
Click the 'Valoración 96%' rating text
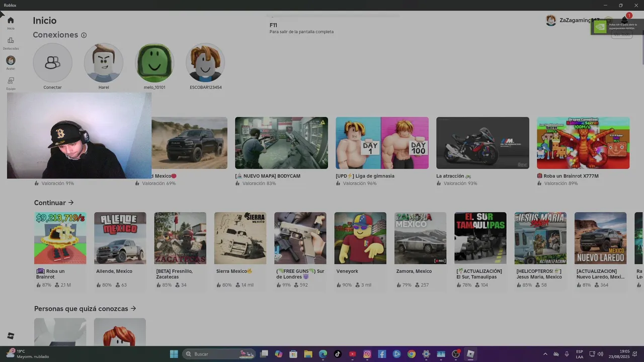tap(360, 184)
